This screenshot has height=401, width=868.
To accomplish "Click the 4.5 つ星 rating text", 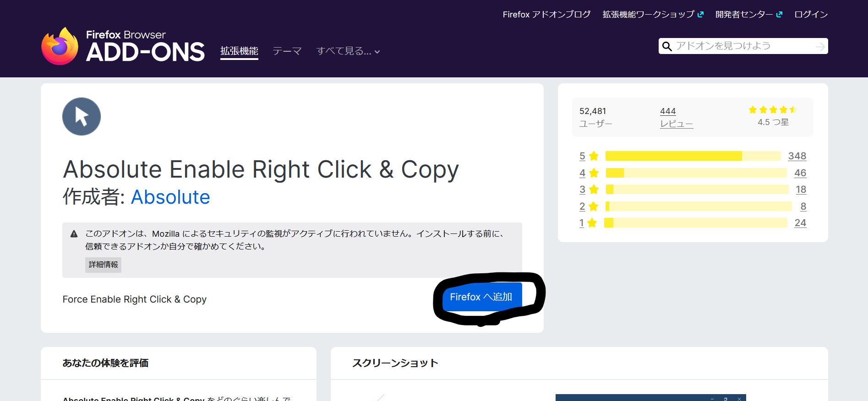I will coord(773,122).
